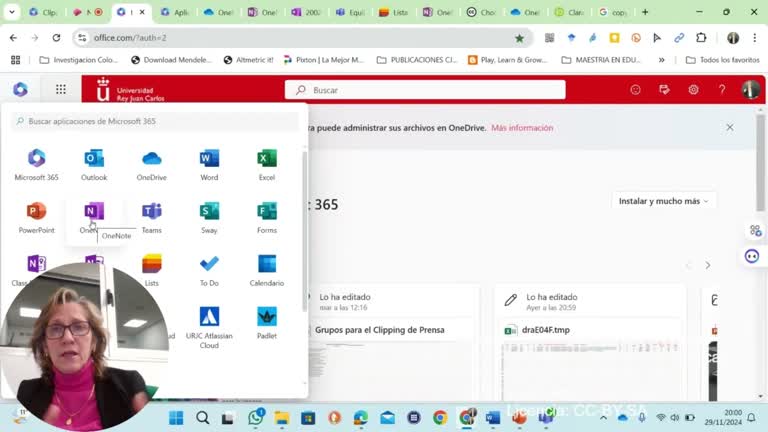Open OneDrive in the app launcher
Image resolution: width=768 pixels, height=432 pixels.
pyautogui.click(x=152, y=164)
